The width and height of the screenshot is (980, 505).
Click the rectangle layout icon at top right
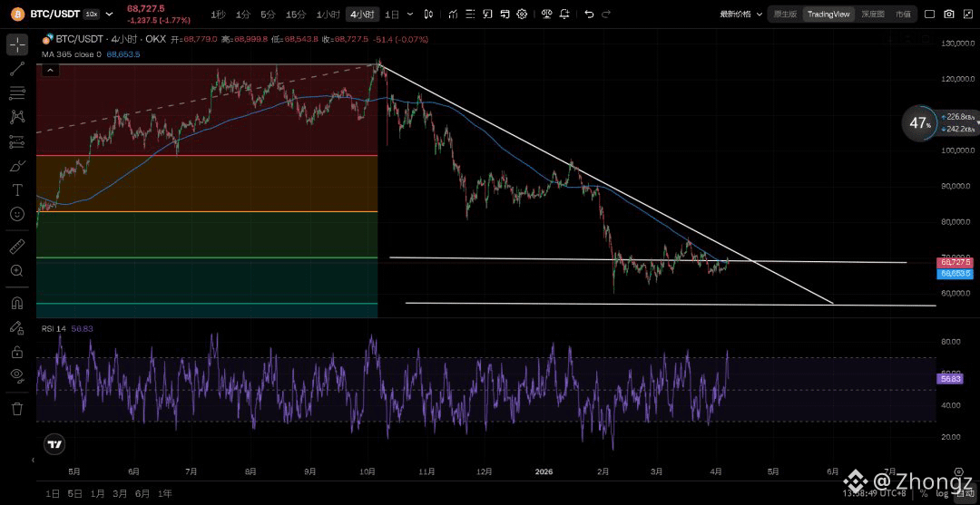(930, 14)
